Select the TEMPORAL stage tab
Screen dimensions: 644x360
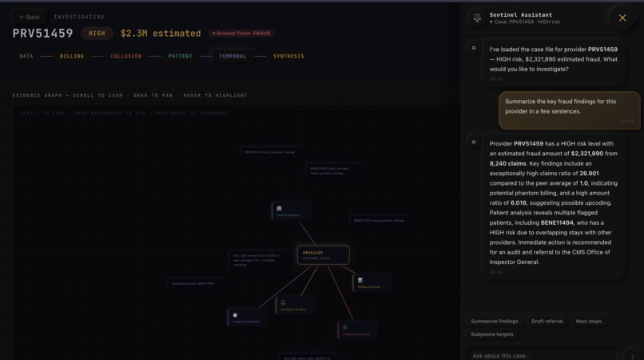(x=233, y=56)
